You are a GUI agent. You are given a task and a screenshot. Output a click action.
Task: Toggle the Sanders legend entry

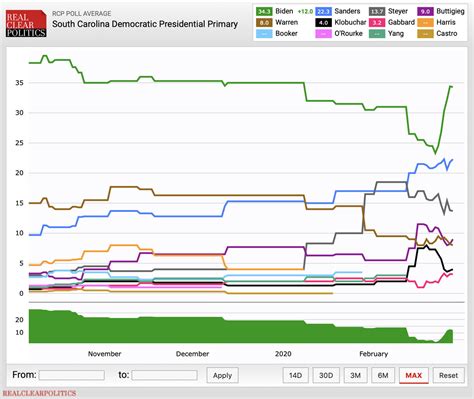(338, 11)
